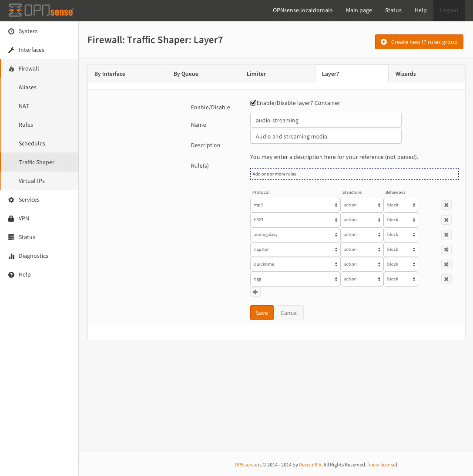Click the Diagnostics bar-chart icon
This screenshot has height=476, width=473.
click(11, 256)
